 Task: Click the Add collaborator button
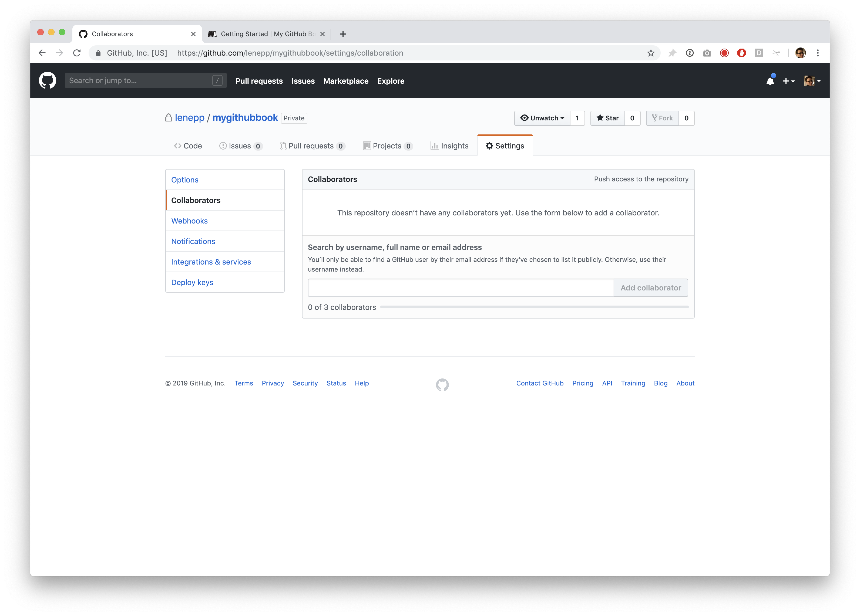click(x=650, y=288)
